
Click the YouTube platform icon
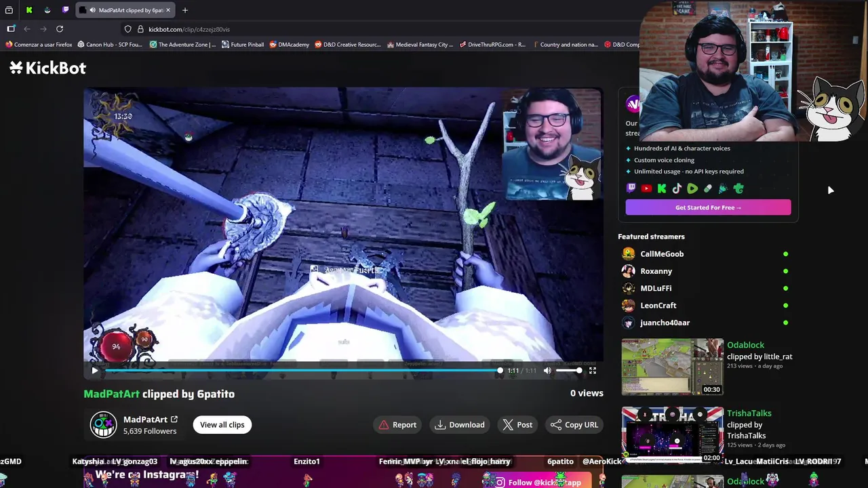647,189
